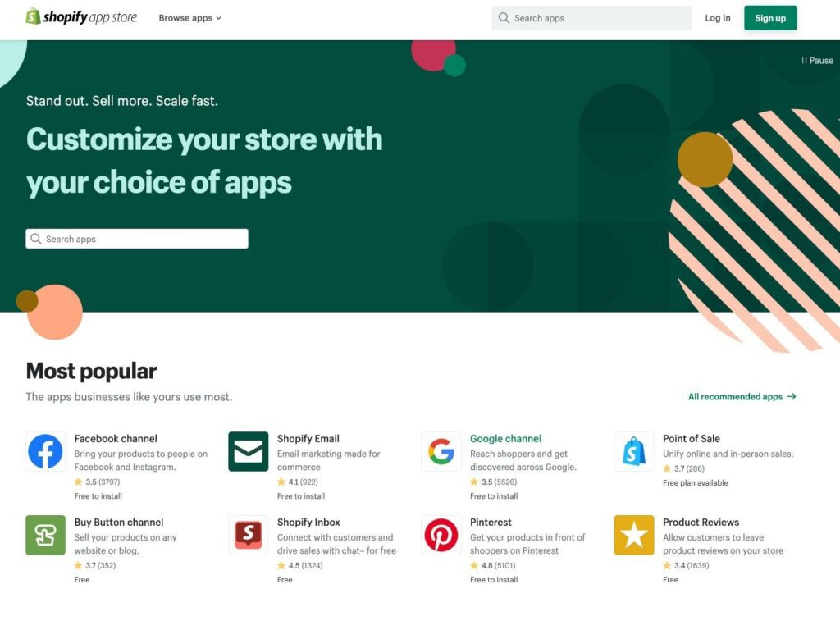The height and width of the screenshot is (630, 840).
Task: Open the Buy Button channel title link
Action: coord(119,522)
